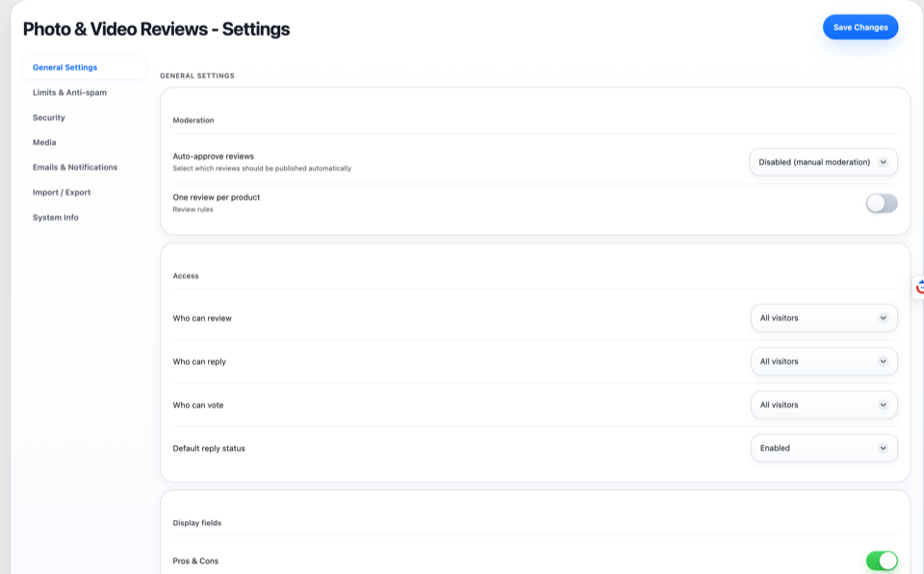Click the Default reply status label
The image size is (924, 574).
[209, 449]
